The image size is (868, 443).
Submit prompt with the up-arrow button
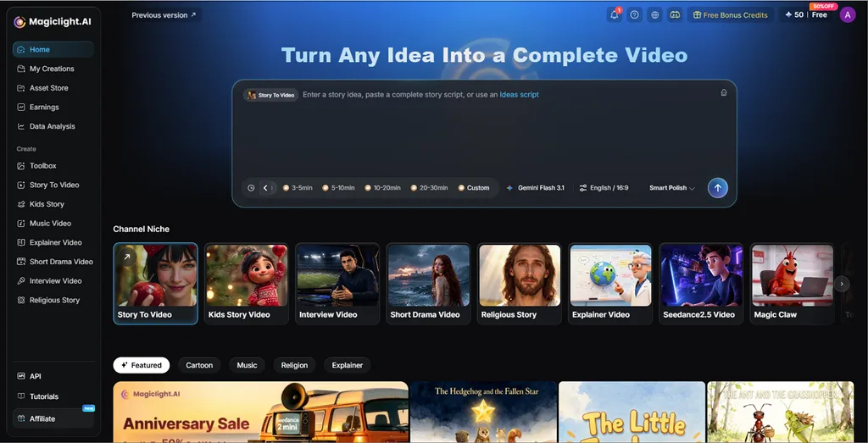717,188
